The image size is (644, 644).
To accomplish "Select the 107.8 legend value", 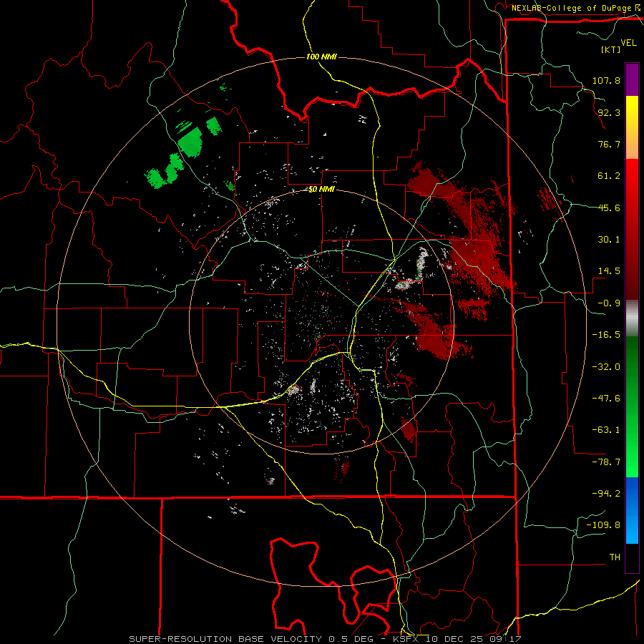I will click(606, 80).
